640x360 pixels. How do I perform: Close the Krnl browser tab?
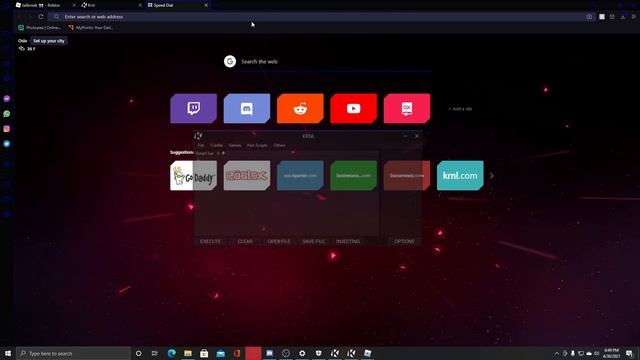pos(140,5)
